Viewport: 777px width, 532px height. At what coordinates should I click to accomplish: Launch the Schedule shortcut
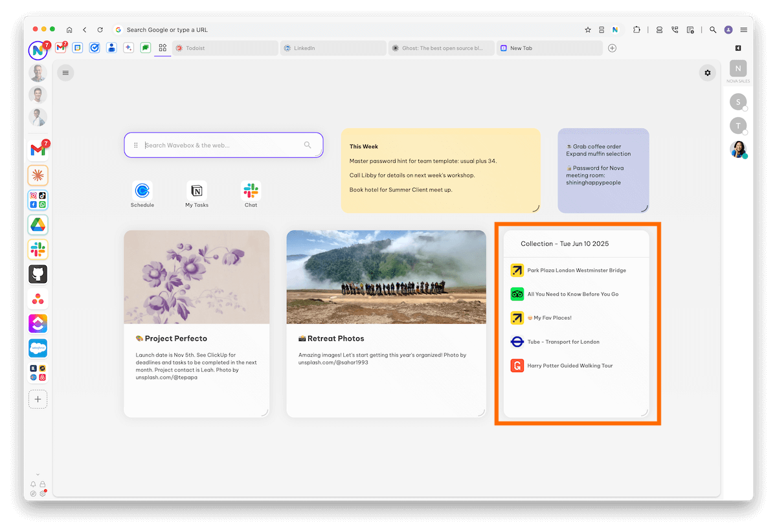click(142, 195)
